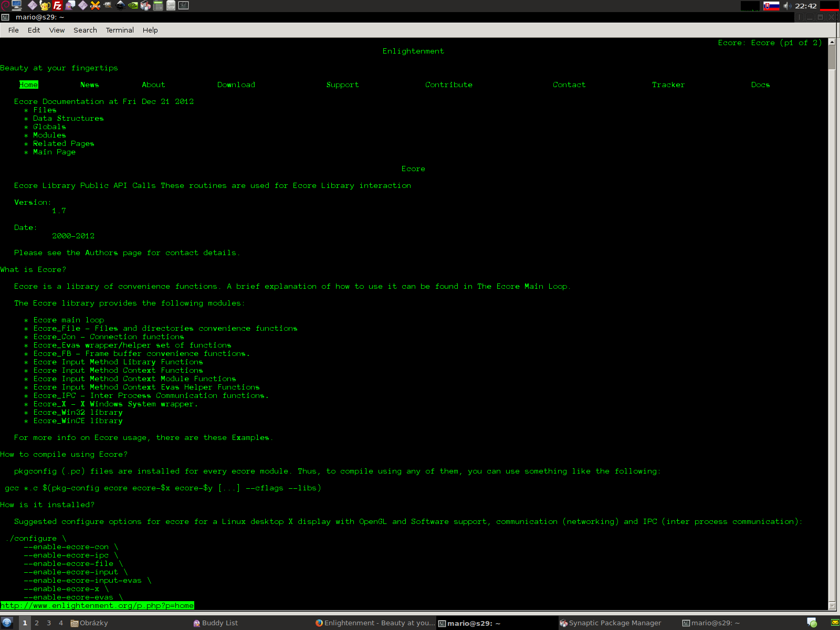Launch the golden teapot application icon
The image size is (840, 630).
click(45, 6)
